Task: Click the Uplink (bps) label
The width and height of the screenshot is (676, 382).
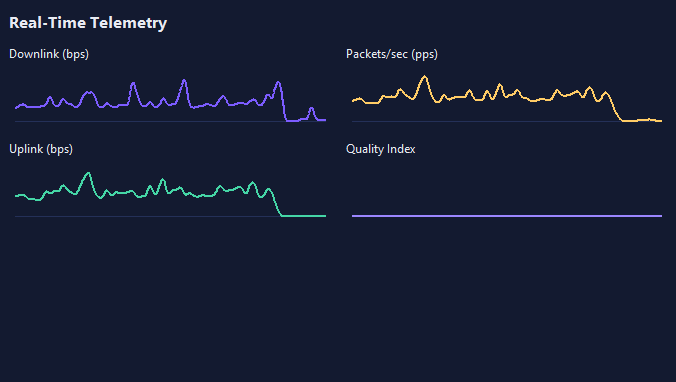Action: pos(41,149)
